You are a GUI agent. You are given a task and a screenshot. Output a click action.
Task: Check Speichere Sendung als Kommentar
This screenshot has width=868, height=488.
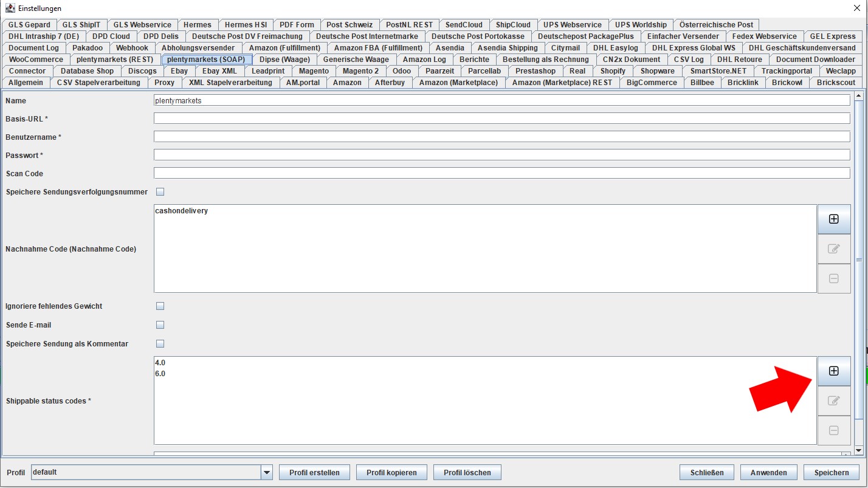click(160, 344)
